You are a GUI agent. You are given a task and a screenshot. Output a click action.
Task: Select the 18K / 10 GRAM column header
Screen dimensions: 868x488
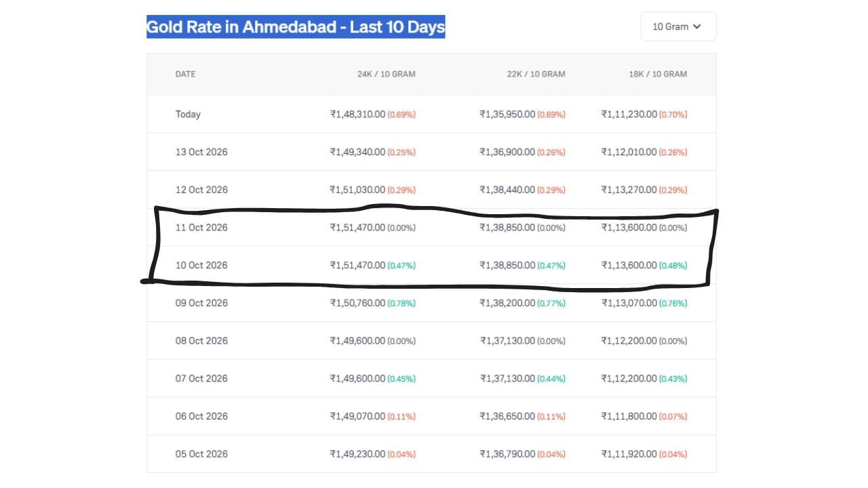click(x=658, y=74)
